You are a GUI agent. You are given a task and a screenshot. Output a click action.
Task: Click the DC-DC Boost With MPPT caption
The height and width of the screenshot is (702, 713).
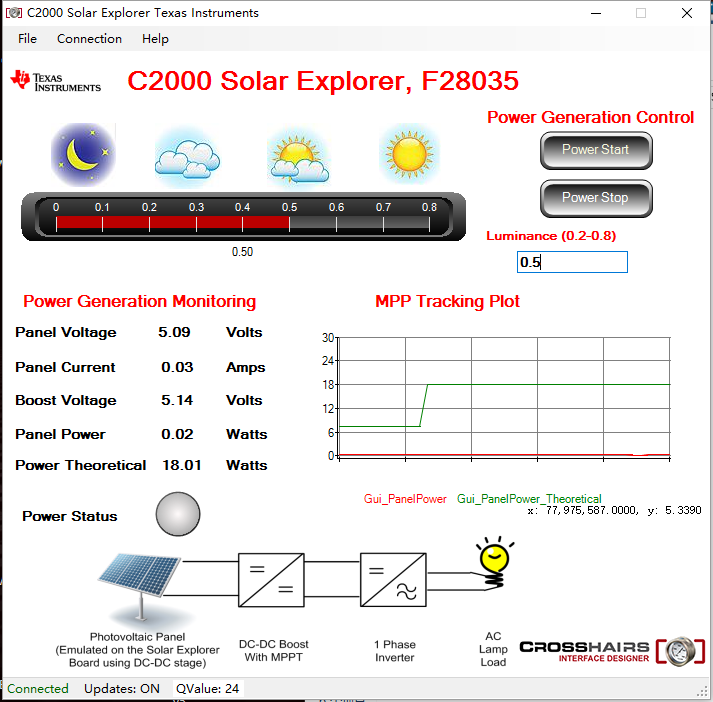[x=274, y=651]
